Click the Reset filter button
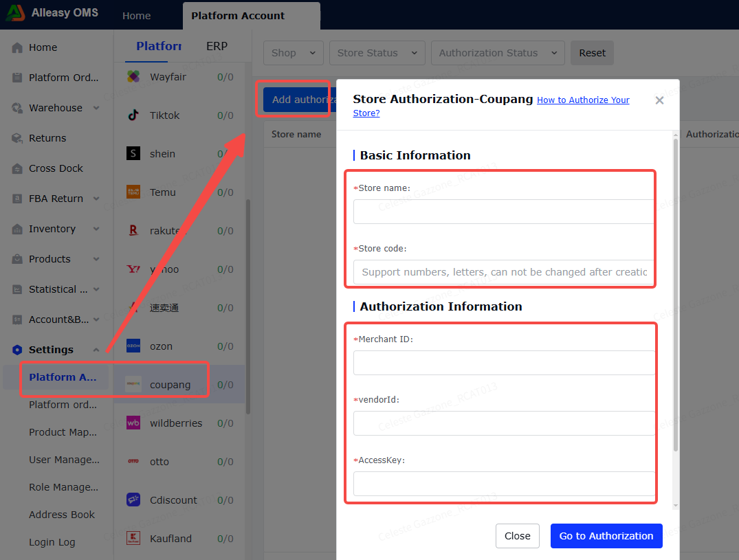 [593, 53]
